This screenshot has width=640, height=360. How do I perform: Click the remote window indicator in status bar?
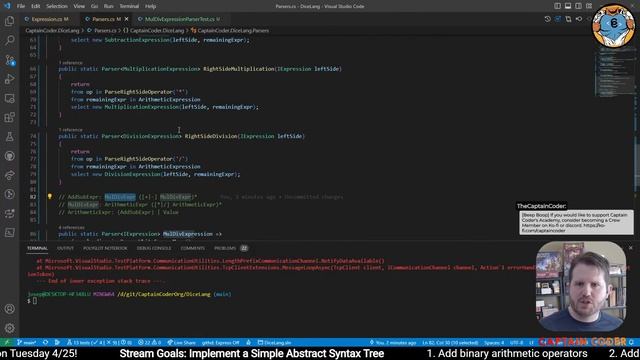coord(7,342)
